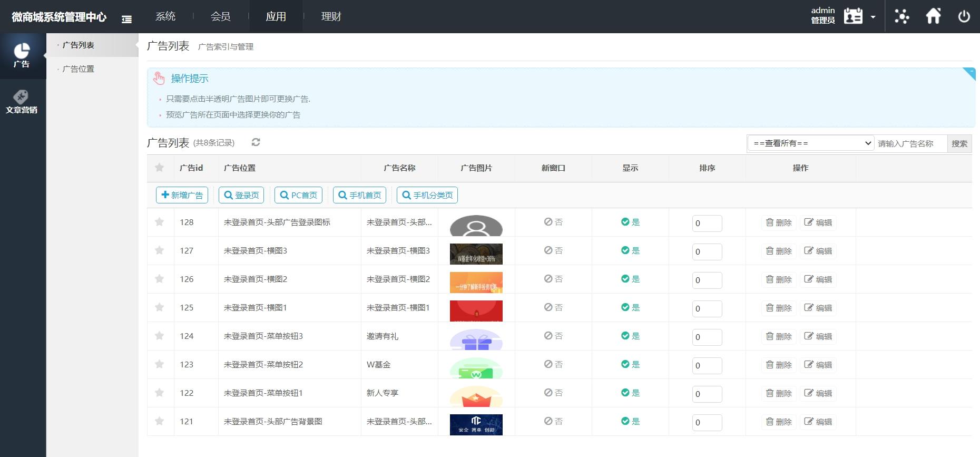Expand the admin account dropdown arrow
Viewport: 980px width, 457px height.
tap(873, 17)
